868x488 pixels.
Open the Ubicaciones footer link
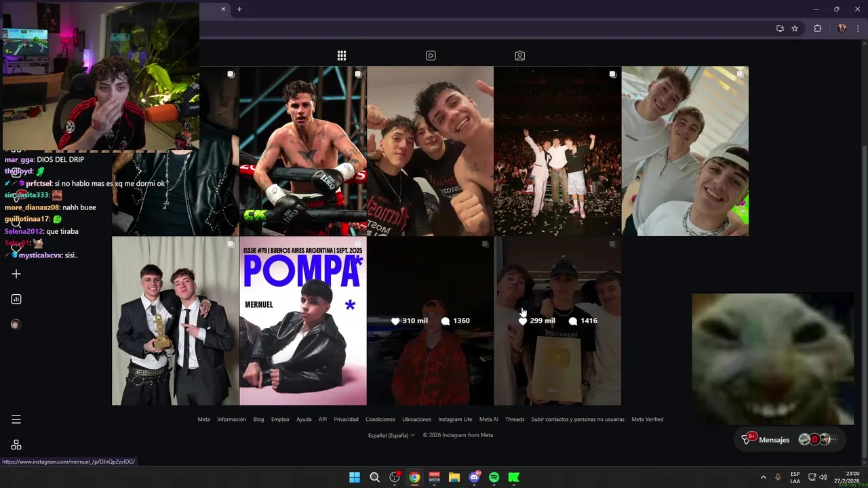416,419
